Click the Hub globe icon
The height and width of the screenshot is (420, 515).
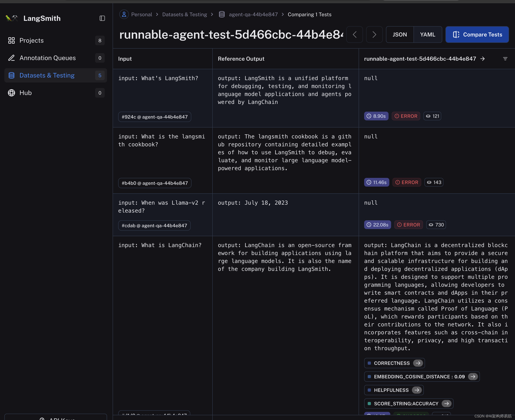tap(11, 93)
